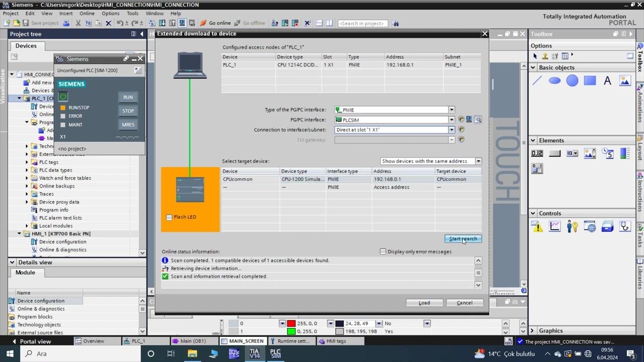This screenshot has height=362, width=644.
Task: Expand the Graphics toolbox section
Action: (x=533, y=331)
